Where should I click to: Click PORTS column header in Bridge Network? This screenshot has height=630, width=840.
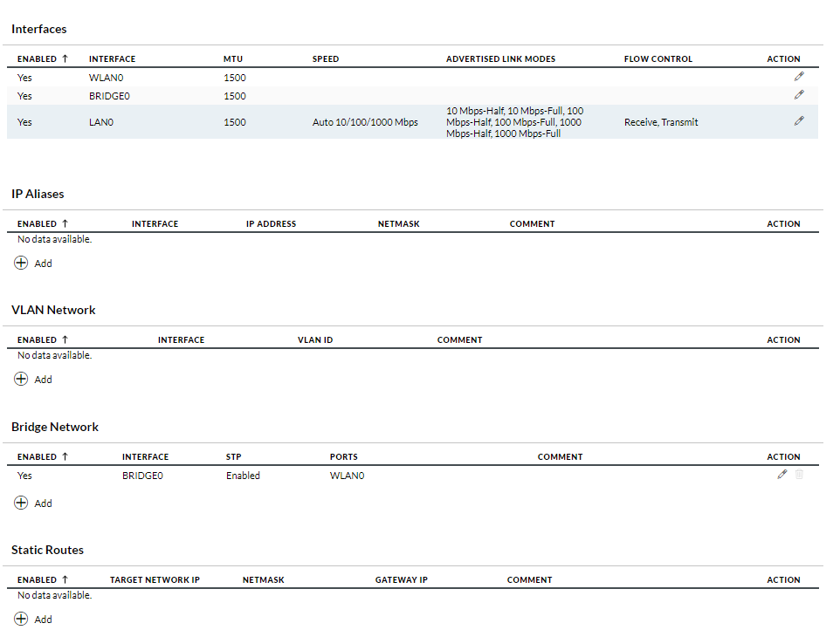click(x=344, y=456)
